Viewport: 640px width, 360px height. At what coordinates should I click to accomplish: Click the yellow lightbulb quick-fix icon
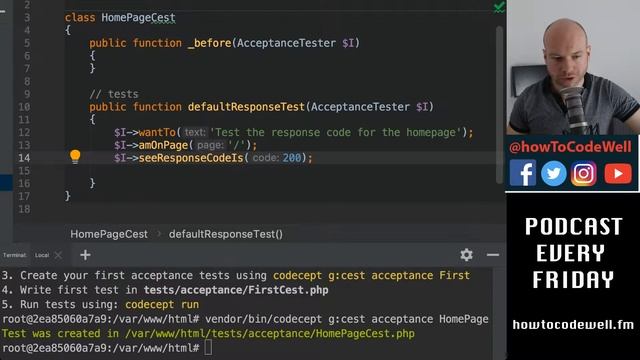(x=75, y=157)
